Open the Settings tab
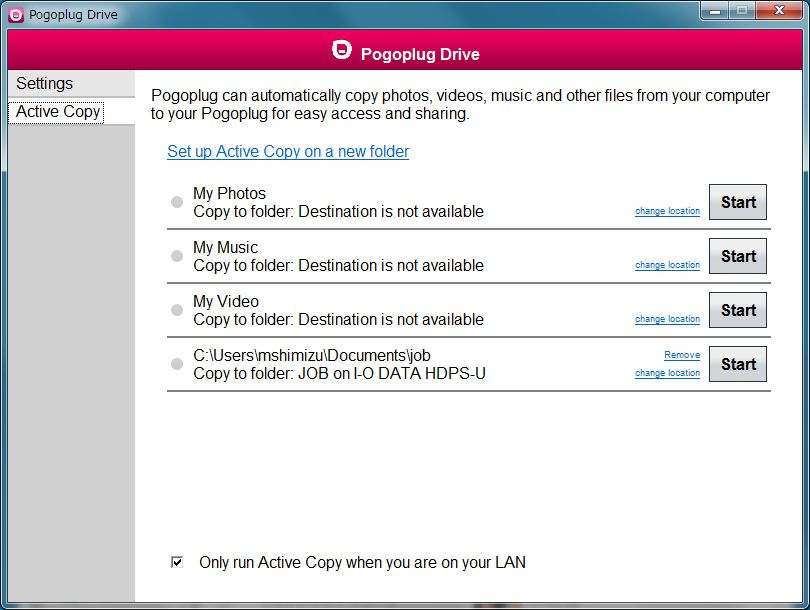 tap(71, 84)
